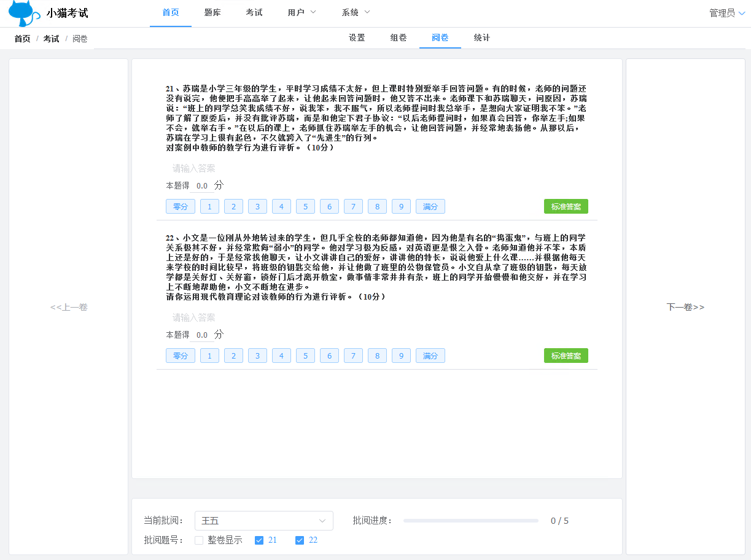Screen dimensions: 751x560
Task: Assign score 4 for question 22
Action: pyautogui.click(x=281, y=356)
